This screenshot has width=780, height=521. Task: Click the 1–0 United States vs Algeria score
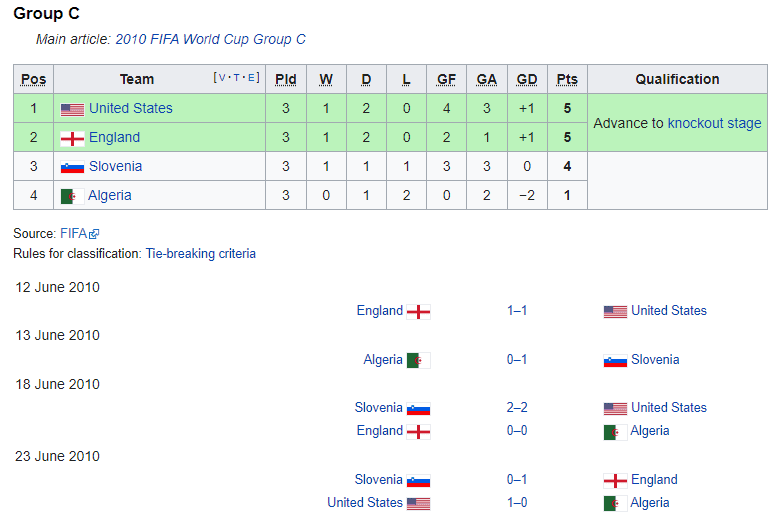point(517,503)
